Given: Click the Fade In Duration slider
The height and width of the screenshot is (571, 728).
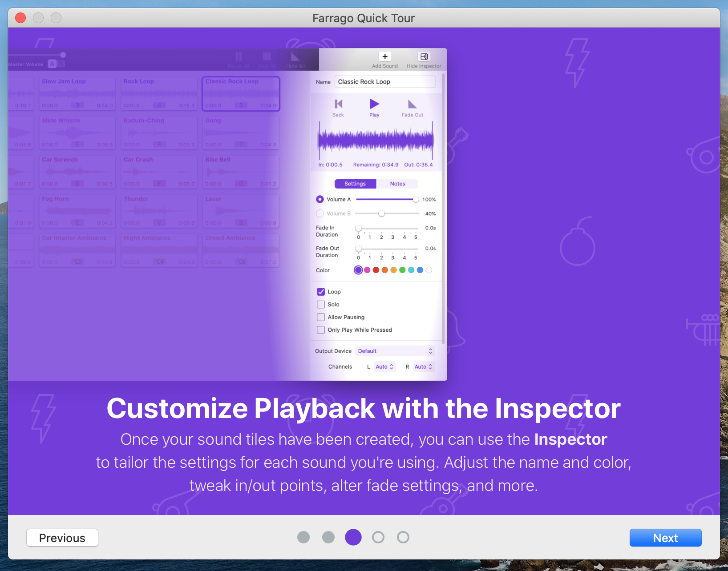Looking at the screenshot, I should (x=387, y=228).
